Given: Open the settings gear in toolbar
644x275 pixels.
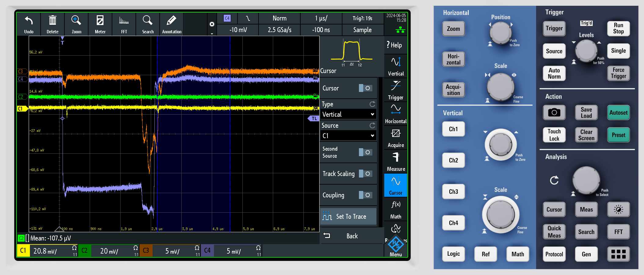Looking at the screenshot, I should tap(212, 24).
